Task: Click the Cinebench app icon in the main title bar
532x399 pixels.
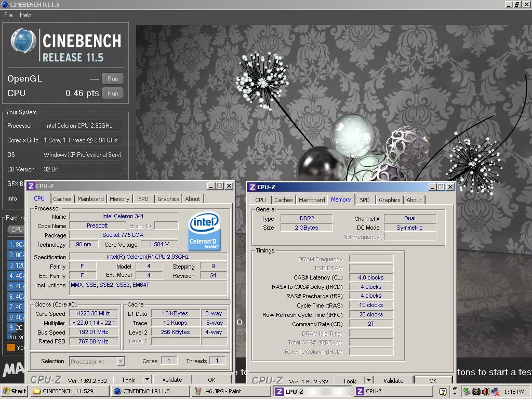Action: pyautogui.click(x=5, y=4)
